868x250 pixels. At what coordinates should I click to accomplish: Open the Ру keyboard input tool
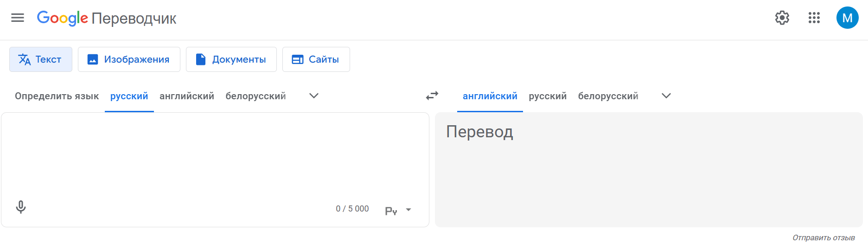click(x=391, y=211)
